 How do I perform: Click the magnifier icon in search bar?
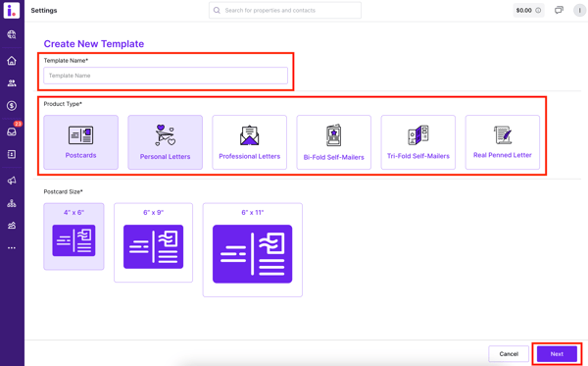pyautogui.click(x=217, y=10)
